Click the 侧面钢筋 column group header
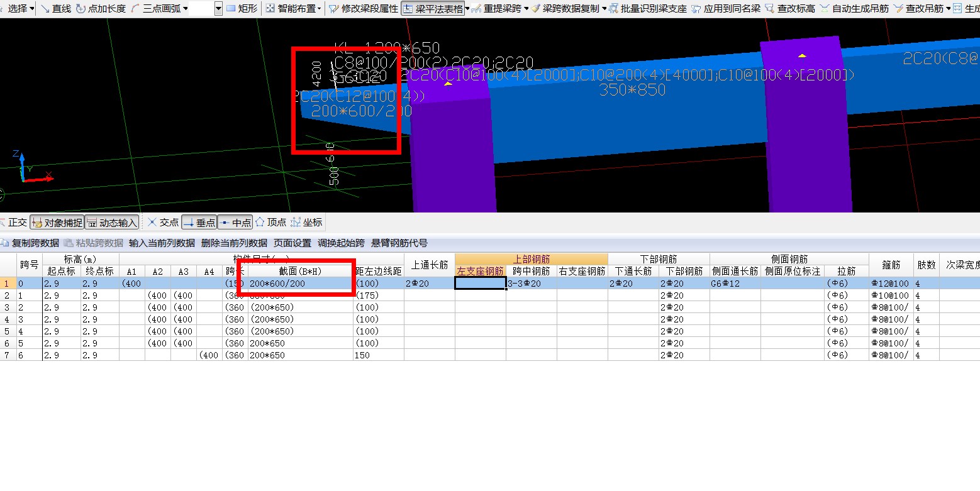980x491 pixels. click(789, 259)
